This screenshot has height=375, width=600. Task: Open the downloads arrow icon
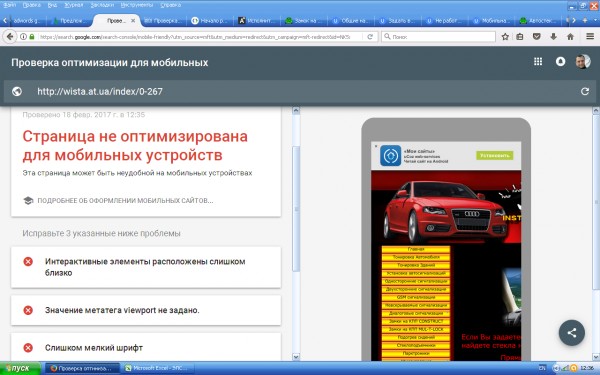(x=553, y=37)
